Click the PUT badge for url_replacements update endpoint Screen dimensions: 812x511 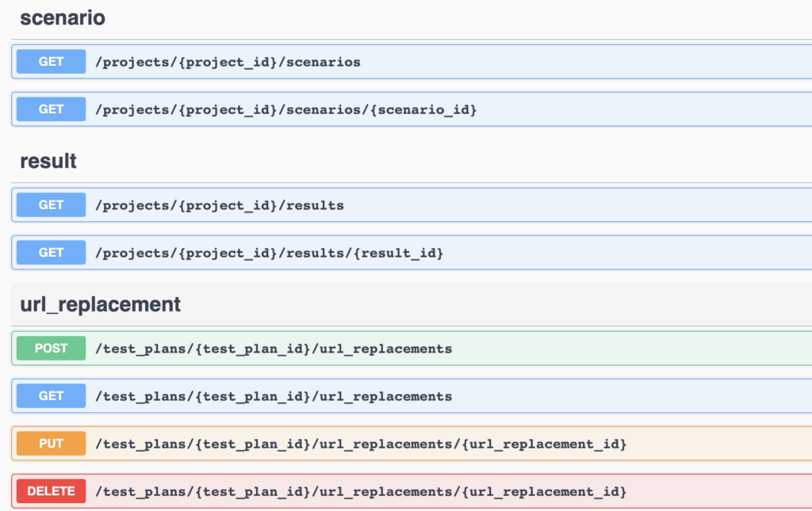(50, 443)
